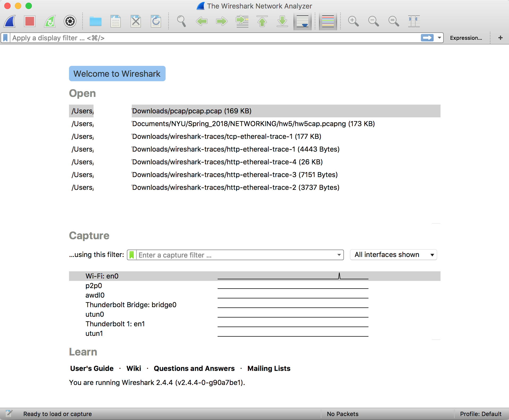Open the capture filter dropdown arrow
This screenshot has height=420, width=509.
pyautogui.click(x=339, y=255)
